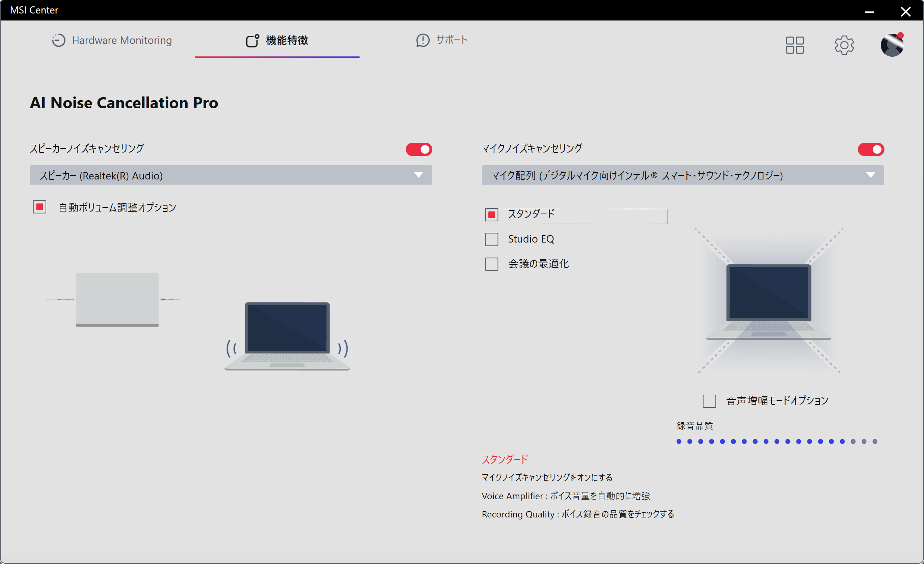The image size is (924, 564).
Task: Click the speaker dropdown arrow
Action: [x=418, y=175]
